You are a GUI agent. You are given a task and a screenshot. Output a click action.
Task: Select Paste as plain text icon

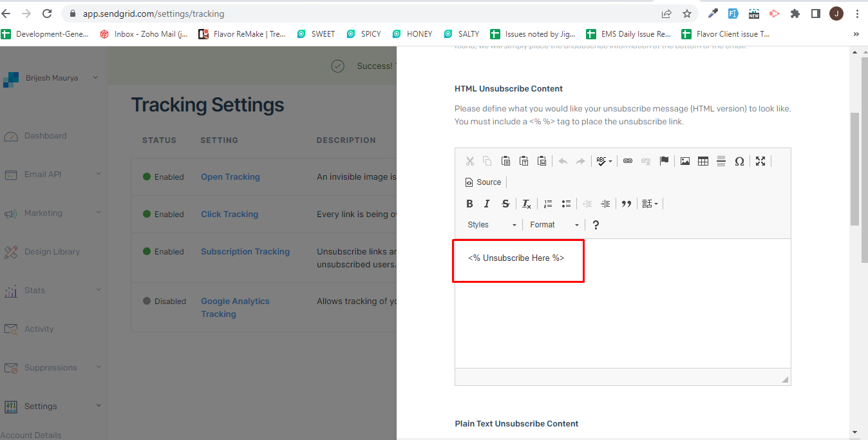click(524, 161)
